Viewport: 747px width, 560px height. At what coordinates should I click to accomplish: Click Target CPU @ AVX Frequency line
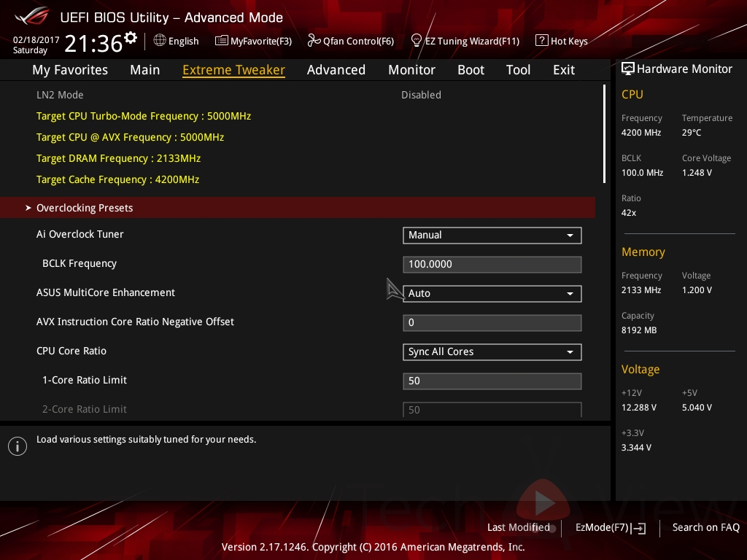(130, 137)
